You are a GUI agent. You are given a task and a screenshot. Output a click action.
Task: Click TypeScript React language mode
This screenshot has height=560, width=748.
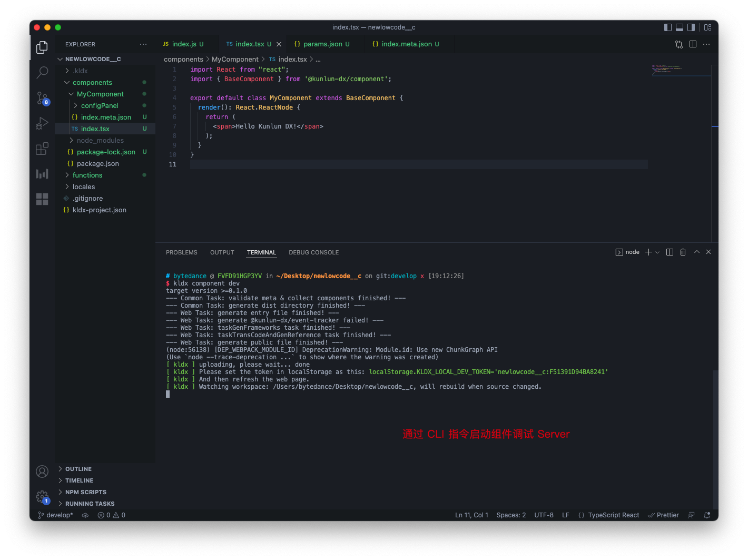pyautogui.click(x=609, y=515)
